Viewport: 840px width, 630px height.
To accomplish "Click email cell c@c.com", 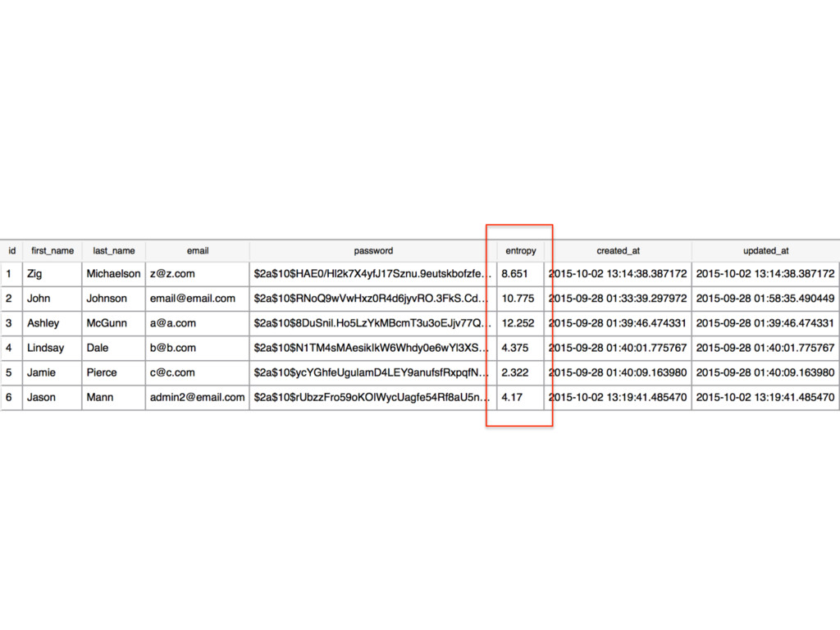I will [198, 372].
